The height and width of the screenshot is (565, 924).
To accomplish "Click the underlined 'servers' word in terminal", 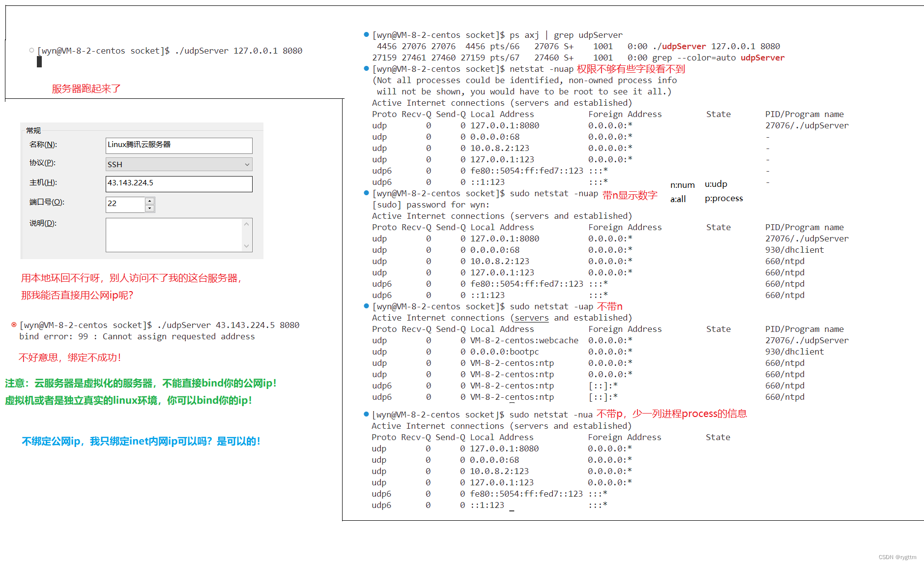I will 532,318.
